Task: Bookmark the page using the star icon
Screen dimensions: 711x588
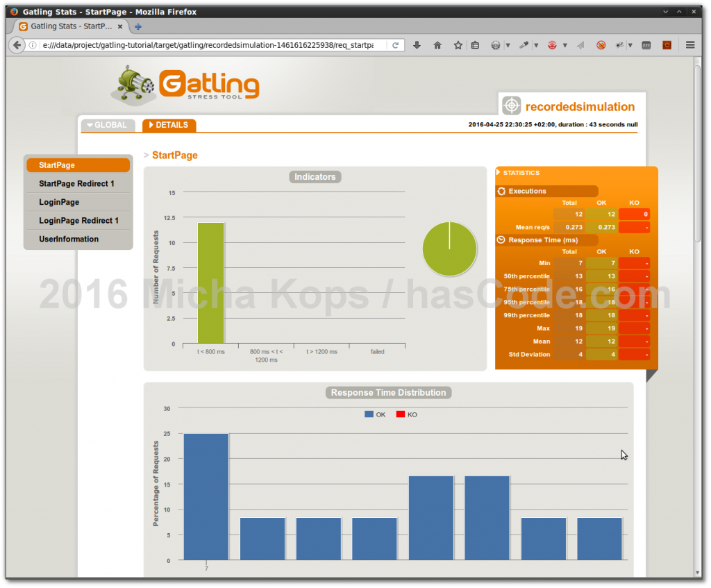Action: pyautogui.click(x=458, y=44)
